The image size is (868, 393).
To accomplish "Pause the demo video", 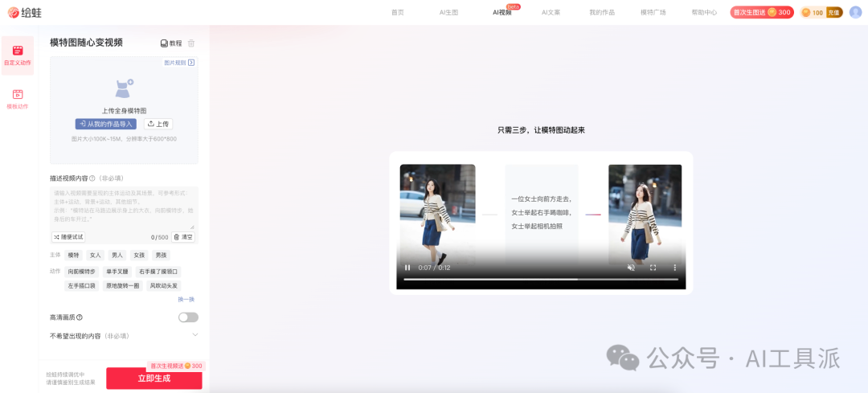I will [407, 268].
